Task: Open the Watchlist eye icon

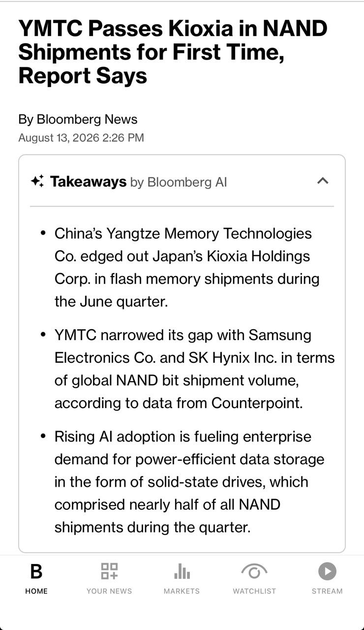Action: click(x=254, y=571)
